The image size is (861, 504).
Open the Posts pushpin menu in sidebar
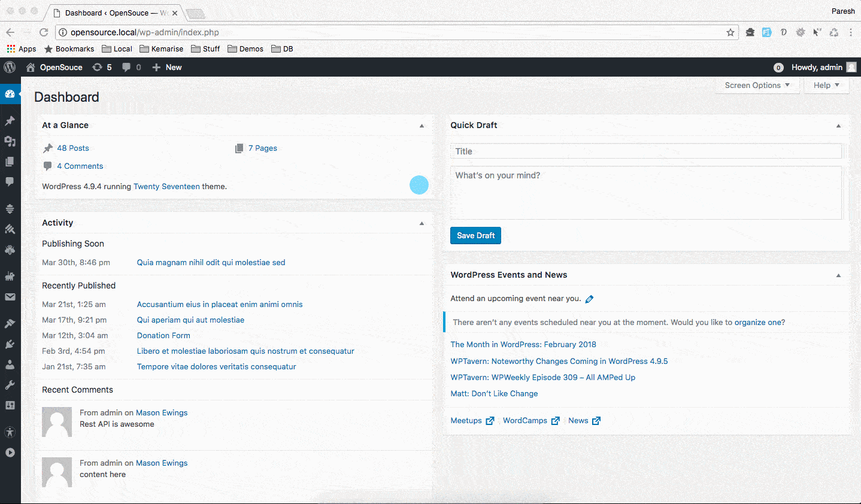[x=10, y=121]
